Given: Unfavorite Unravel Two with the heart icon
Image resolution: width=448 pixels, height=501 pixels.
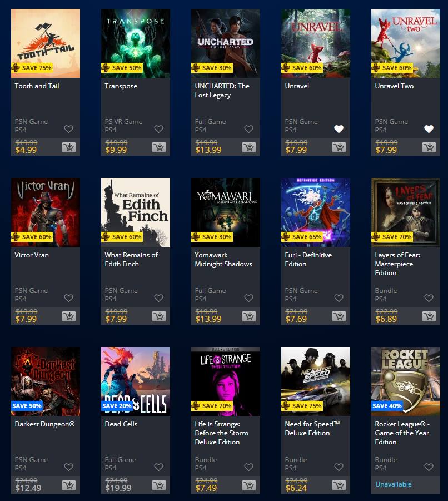Looking at the screenshot, I should coord(429,129).
